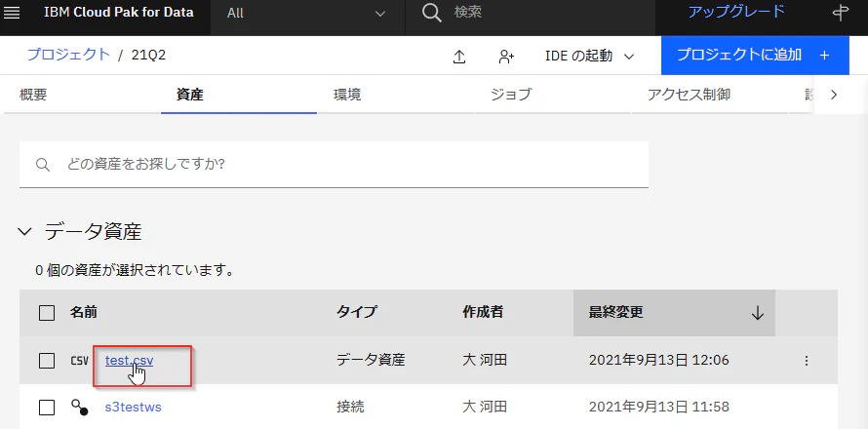Viewport: 868px width, 429px height.
Task: Click the 接続 type cell for s3testws
Action: point(350,408)
